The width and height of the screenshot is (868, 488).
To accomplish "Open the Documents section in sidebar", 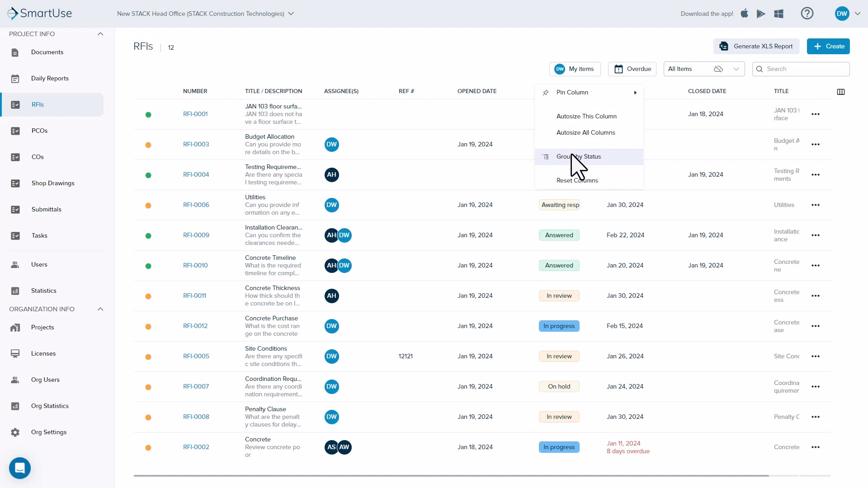I will pyautogui.click(x=47, y=52).
